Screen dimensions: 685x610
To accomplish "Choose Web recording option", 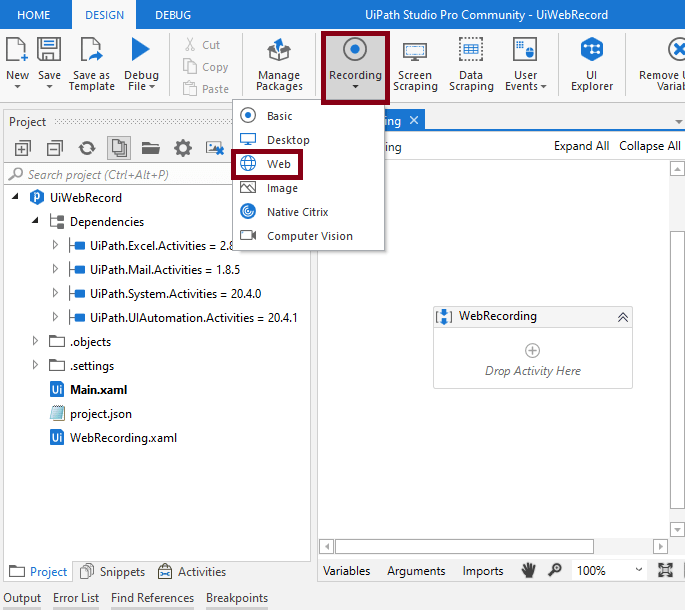I will 308,164.
